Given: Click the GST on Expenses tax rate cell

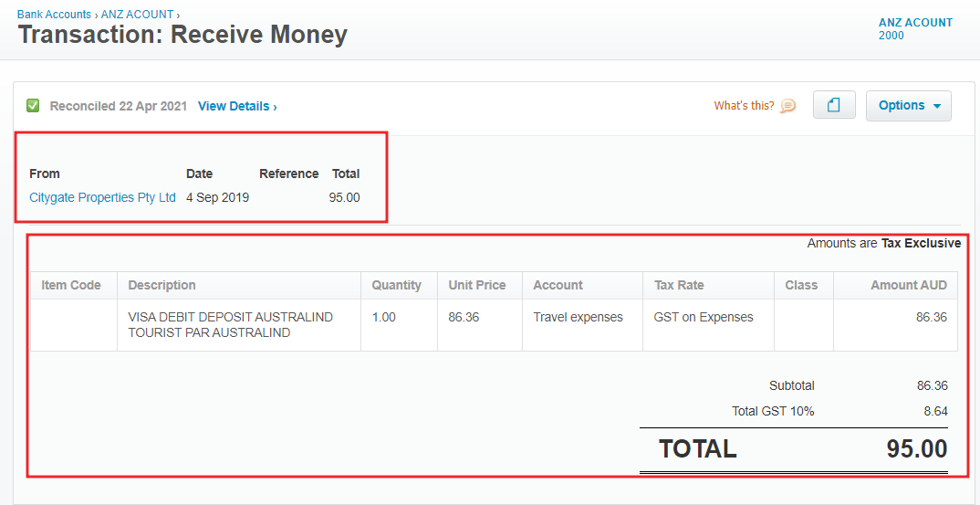Looking at the screenshot, I should click(x=709, y=325).
